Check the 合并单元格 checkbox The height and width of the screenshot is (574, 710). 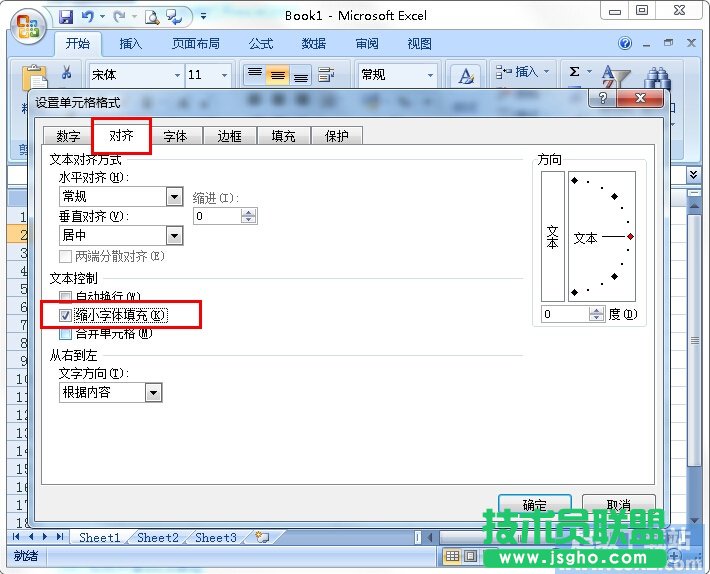66,334
